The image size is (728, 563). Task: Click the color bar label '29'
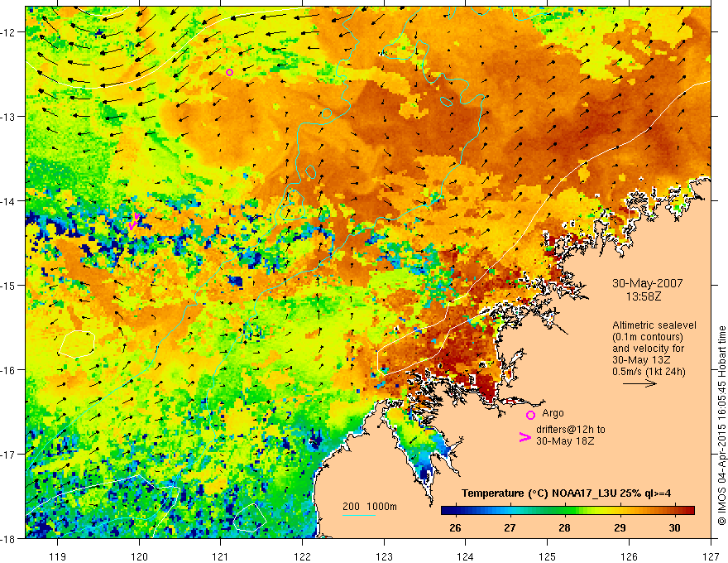tap(620, 527)
